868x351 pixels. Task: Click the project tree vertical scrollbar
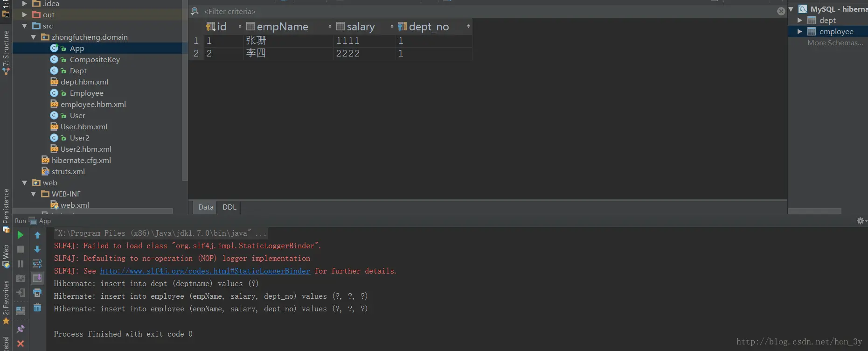(x=184, y=91)
